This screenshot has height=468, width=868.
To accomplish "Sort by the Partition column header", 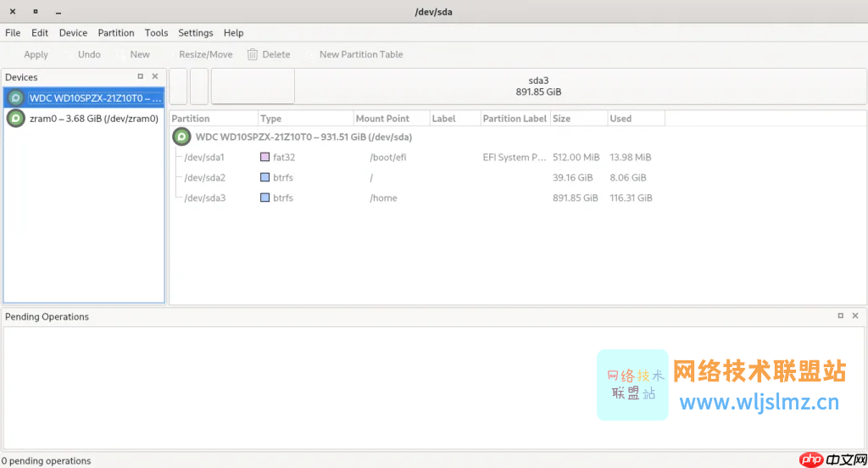I will 214,119.
